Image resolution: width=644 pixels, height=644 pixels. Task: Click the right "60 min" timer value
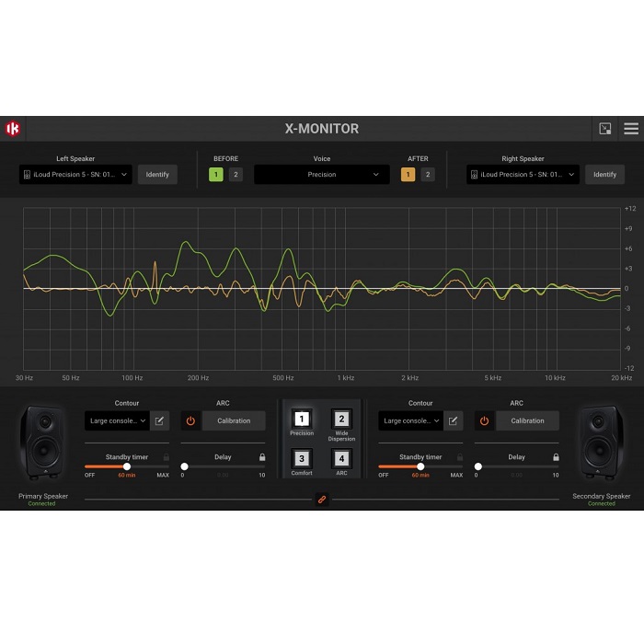[420, 476]
